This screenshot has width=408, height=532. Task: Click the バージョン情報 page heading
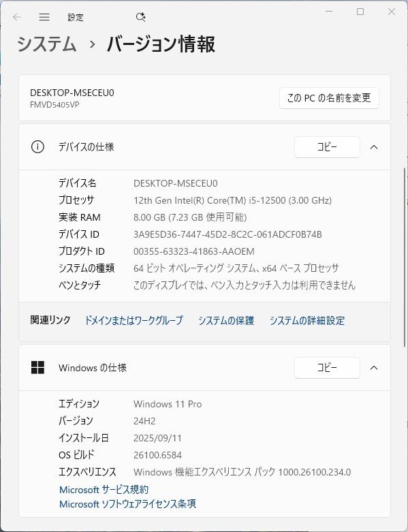(x=161, y=44)
